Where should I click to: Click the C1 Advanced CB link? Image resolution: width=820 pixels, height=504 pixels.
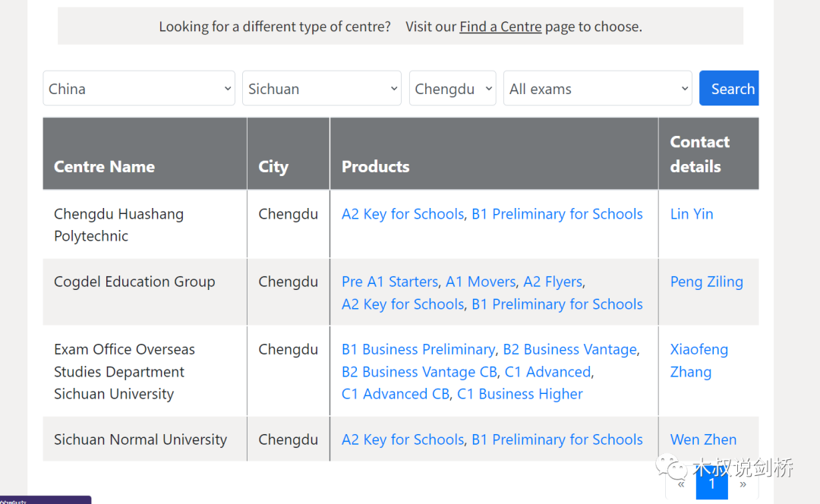pos(395,395)
